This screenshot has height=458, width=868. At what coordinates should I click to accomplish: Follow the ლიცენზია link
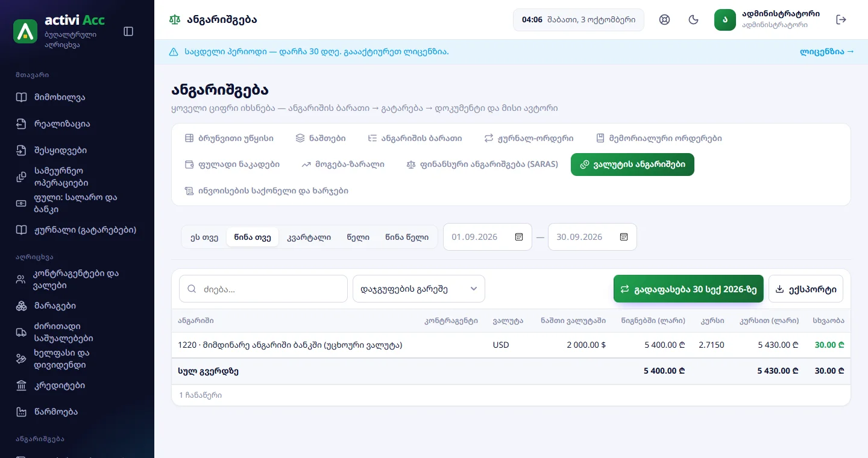coord(827,52)
